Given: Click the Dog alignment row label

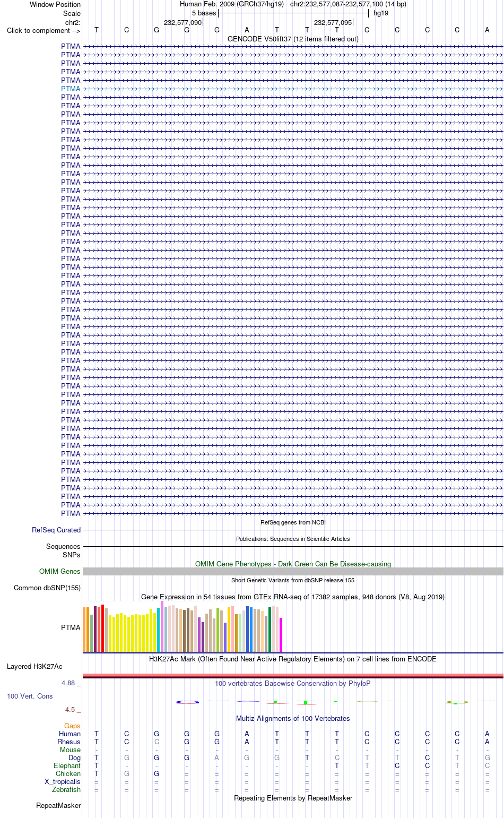Looking at the screenshot, I should coord(74,757).
